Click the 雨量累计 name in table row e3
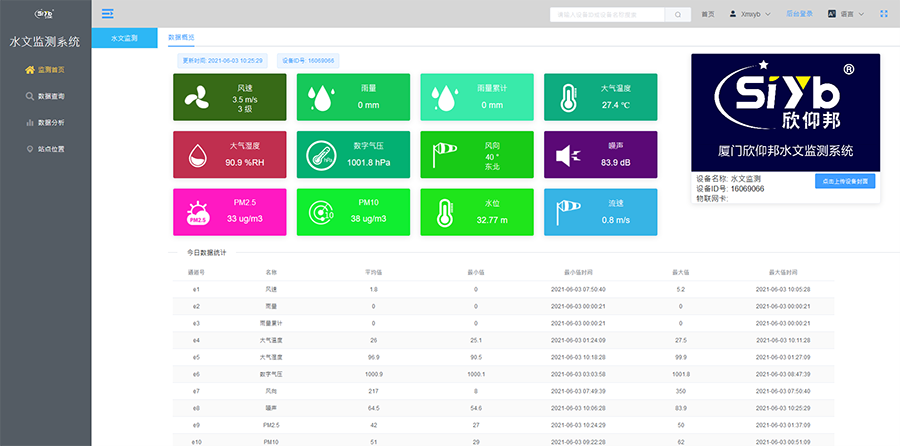 (x=271, y=323)
